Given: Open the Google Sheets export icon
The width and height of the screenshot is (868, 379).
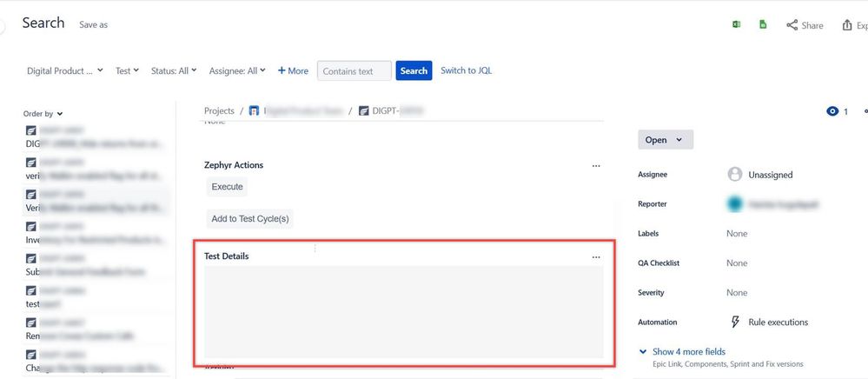Looking at the screenshot, I should pos(763,25).
